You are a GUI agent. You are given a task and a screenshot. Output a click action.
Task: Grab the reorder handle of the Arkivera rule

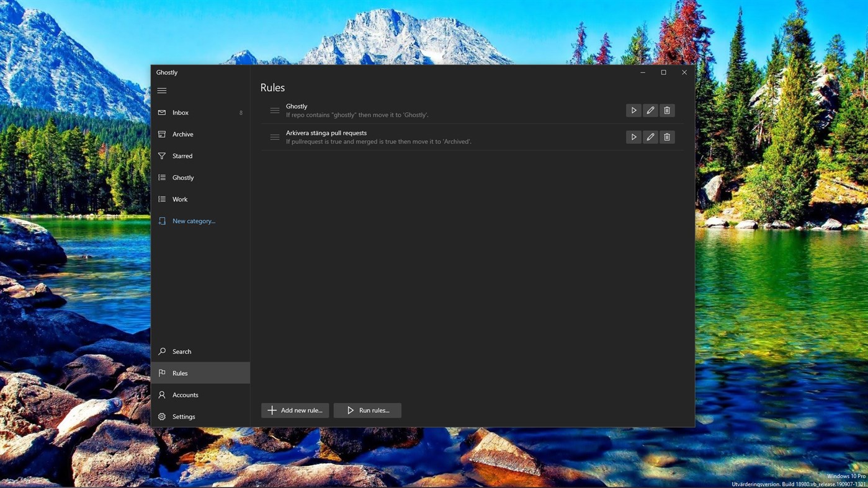tap(275, 136)
